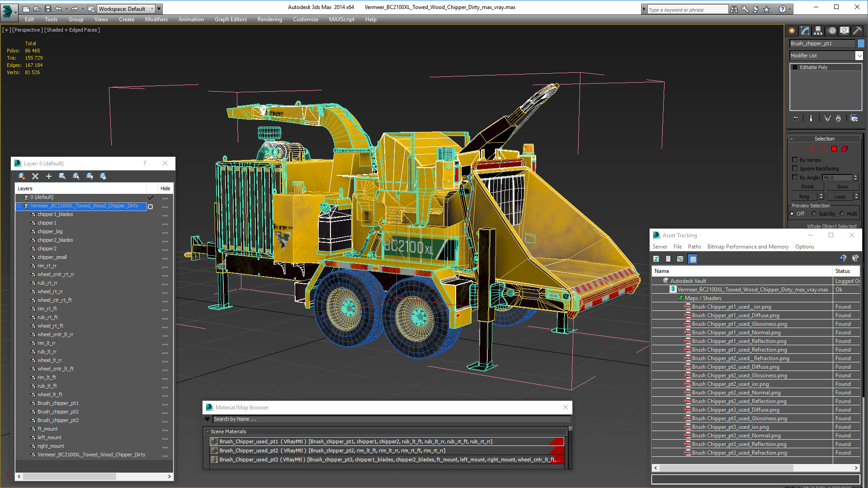Click the Open File folder icon
The height and width of the screenshot is (488, 868).
click(x=37, y=9)
